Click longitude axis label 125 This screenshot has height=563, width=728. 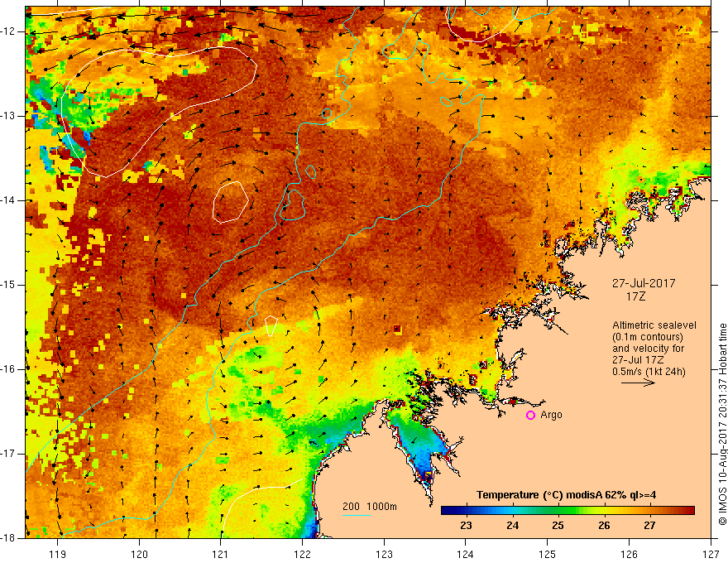click(x=548, y=554)
